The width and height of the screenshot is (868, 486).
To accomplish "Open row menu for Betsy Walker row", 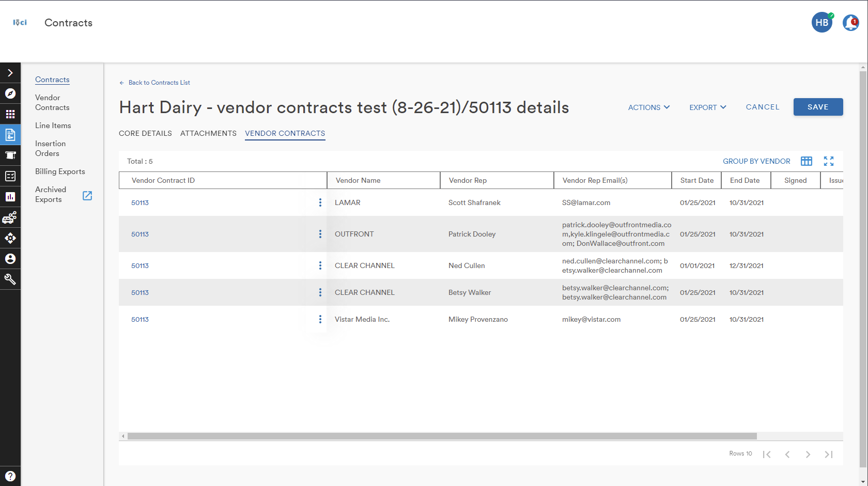I will pyautogui.click(x=320, y=292).
